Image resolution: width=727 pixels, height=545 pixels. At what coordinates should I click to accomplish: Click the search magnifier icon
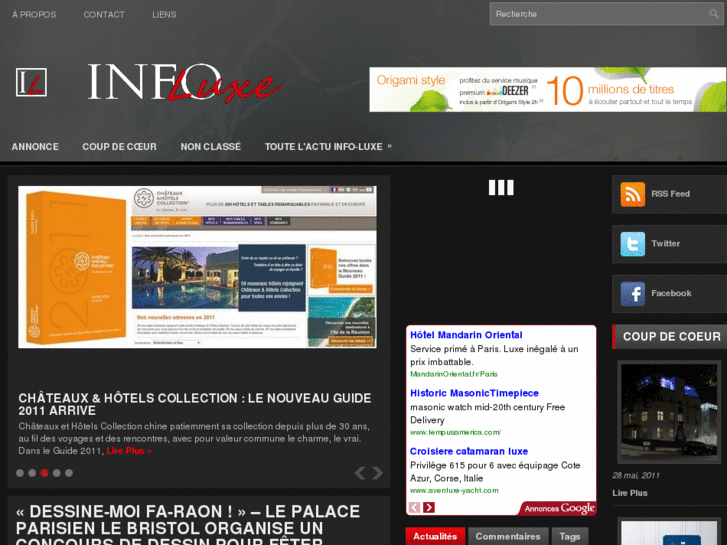(714, 14)
